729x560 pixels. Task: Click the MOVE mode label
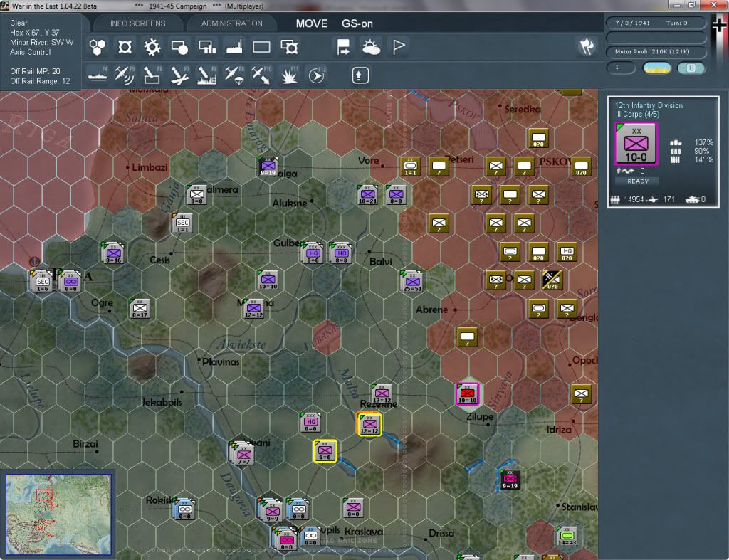(312, 23)
